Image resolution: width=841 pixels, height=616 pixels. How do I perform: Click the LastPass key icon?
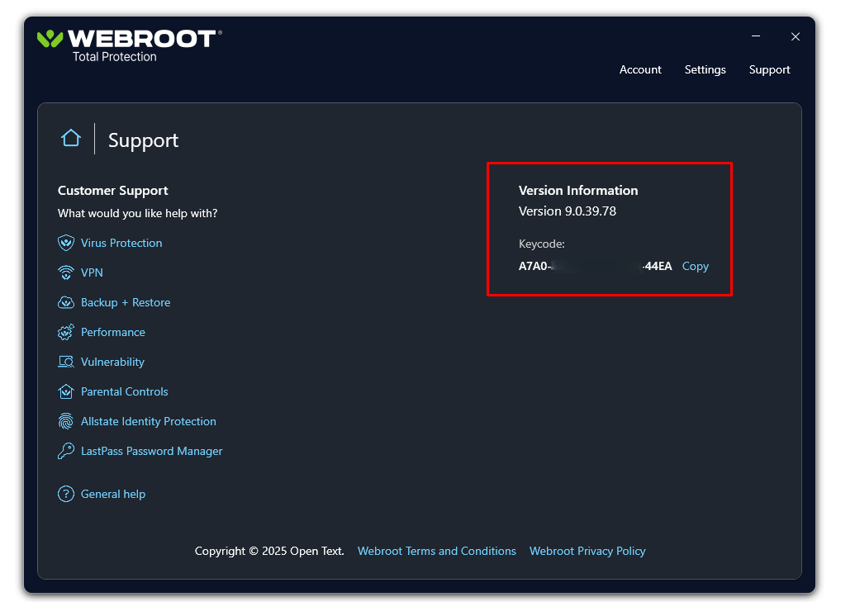point(66,451)
